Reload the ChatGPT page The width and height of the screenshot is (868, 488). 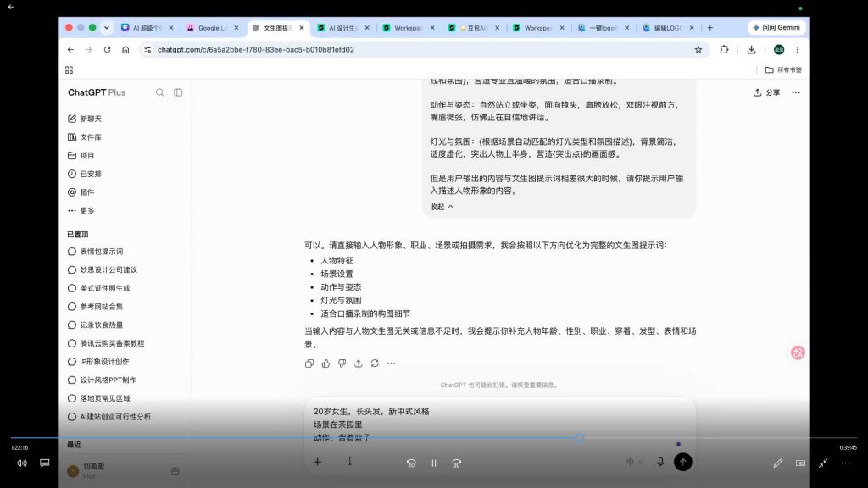point(108,50)
